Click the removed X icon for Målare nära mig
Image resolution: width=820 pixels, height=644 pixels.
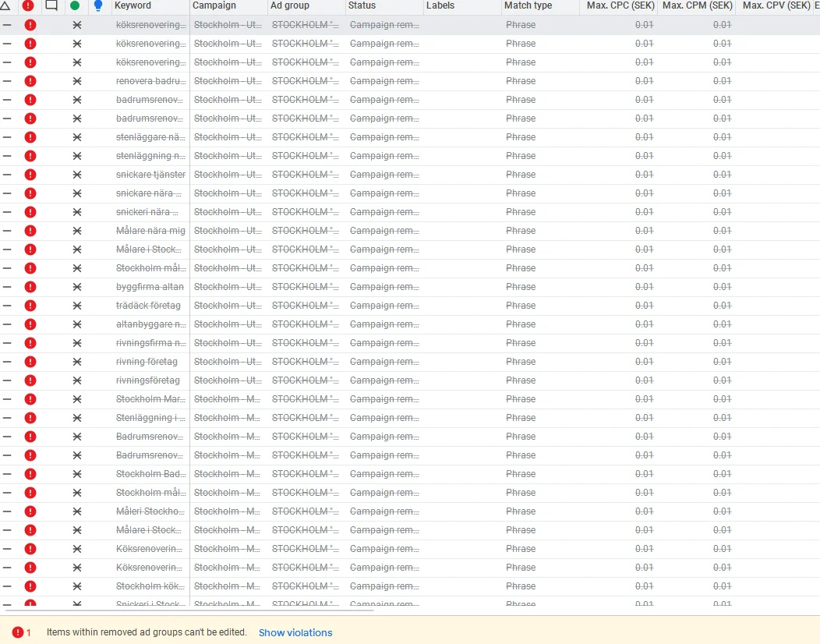click(x=76, y=231)
